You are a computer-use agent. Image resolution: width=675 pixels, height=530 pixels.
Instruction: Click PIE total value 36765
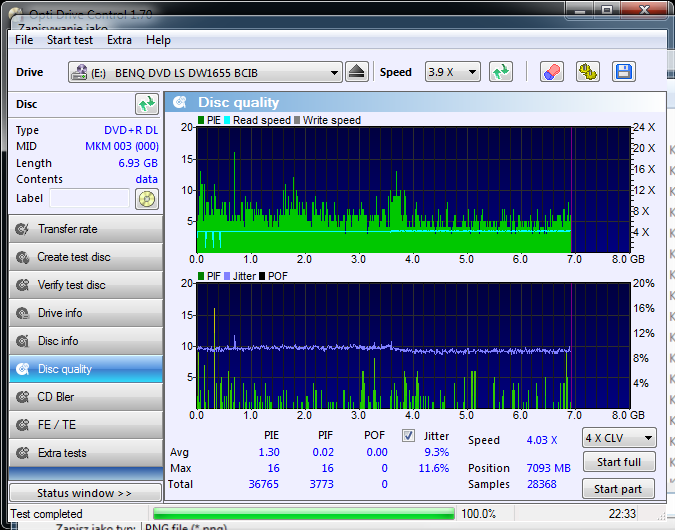coord(263,484)
